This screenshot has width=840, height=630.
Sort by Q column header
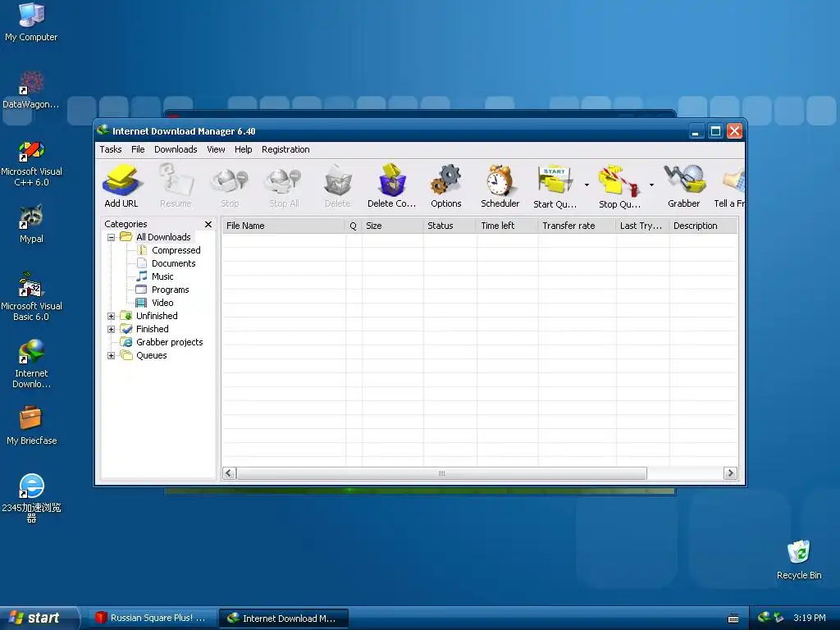pos(353,226)
